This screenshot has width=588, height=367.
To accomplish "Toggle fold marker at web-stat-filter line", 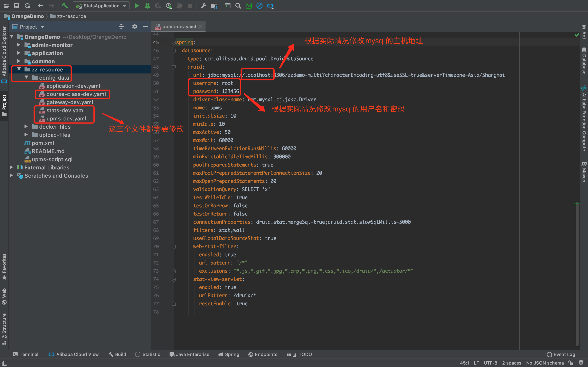I will tap(174, 247).
